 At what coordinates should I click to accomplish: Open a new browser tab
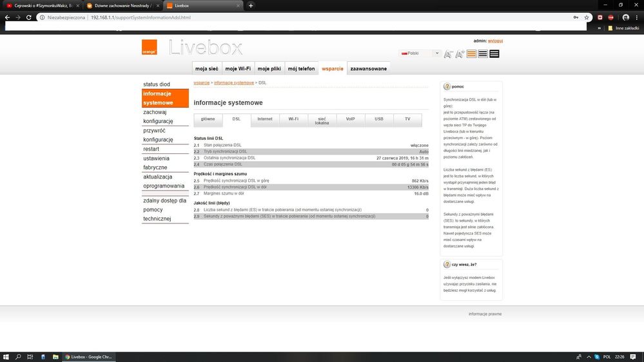pos(251,6)
